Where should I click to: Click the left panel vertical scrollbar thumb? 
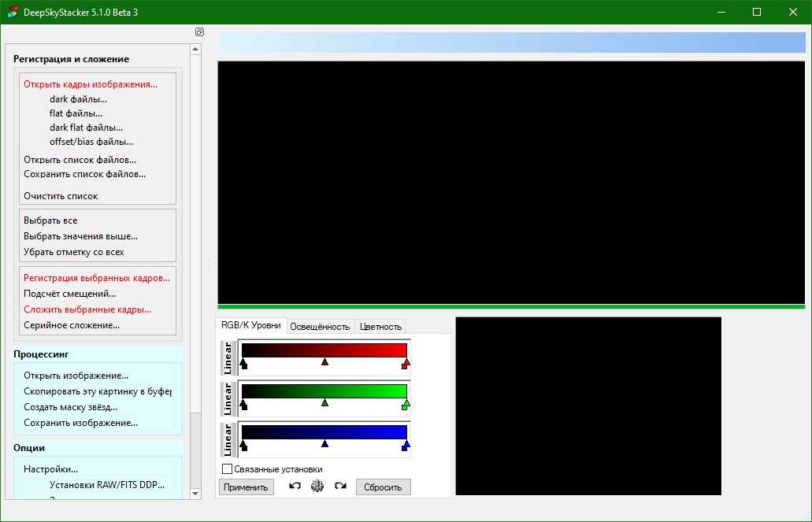tap(195, 233)
